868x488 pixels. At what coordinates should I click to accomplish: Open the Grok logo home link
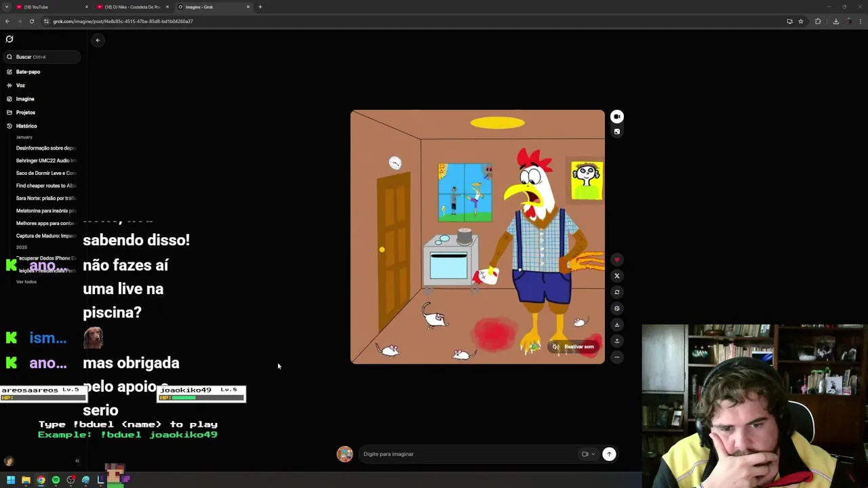tap(9, 39)
